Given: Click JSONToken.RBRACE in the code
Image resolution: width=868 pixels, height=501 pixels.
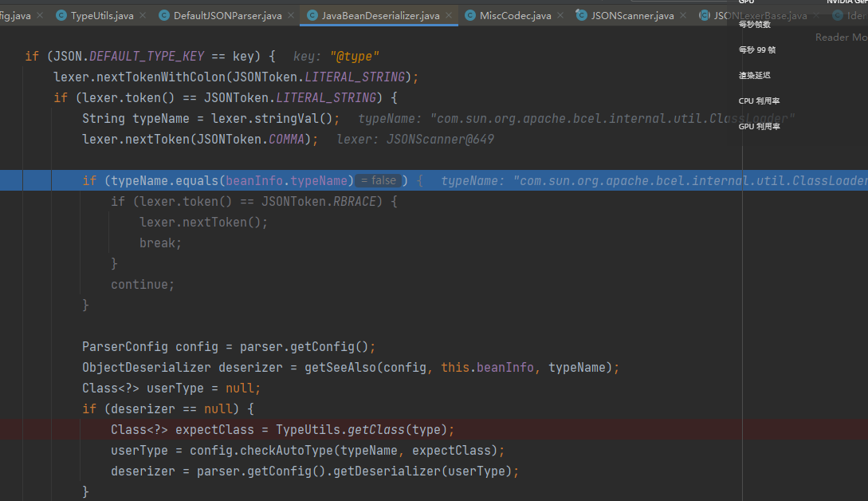Looking at the screenshot, I should click(x=318, y=202).
